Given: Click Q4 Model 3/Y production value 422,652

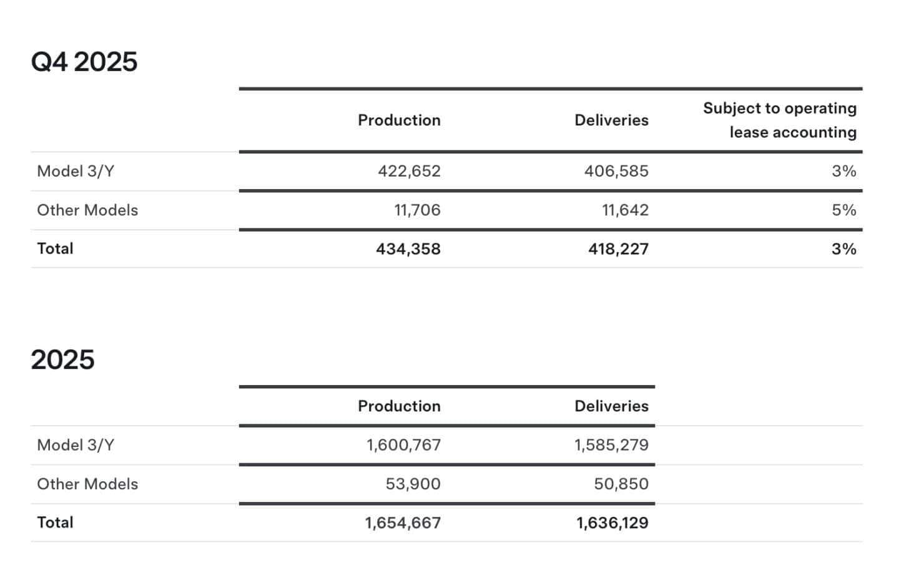Looking at the screenshot, I should [x=409, y=171].
